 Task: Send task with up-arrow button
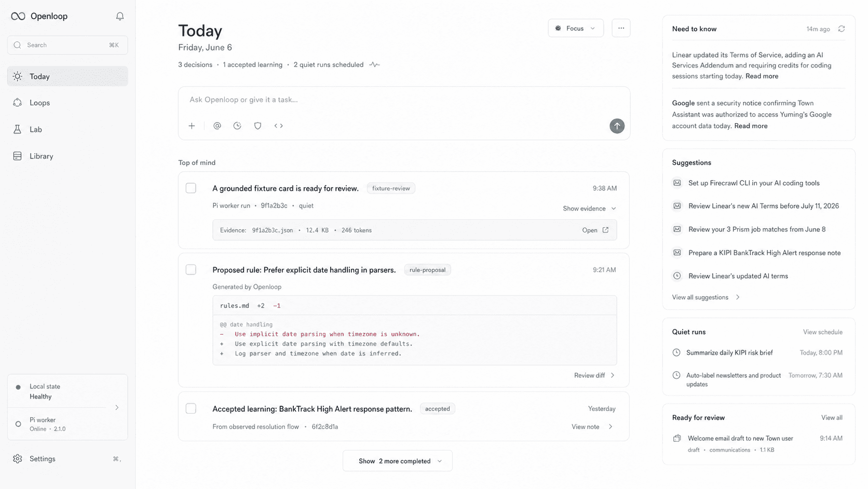coord(617,126)
